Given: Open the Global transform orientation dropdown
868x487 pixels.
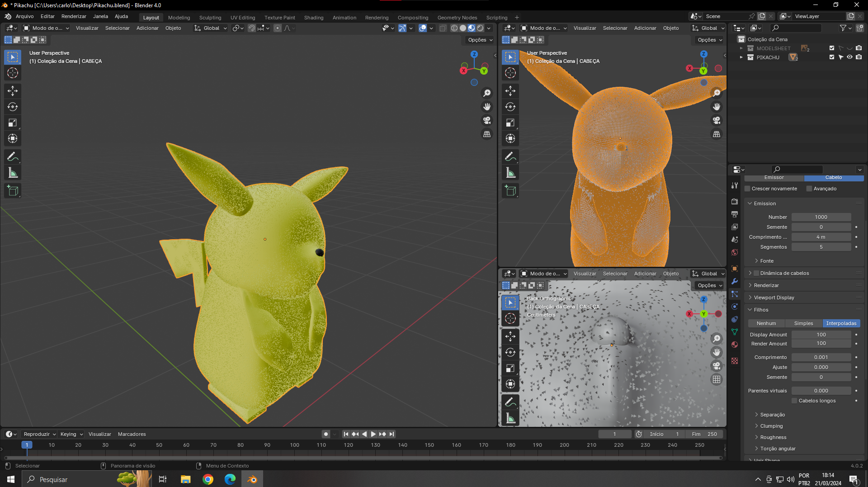Looking at the screenshot, I should pyautogui.click(x=211, y=28).
